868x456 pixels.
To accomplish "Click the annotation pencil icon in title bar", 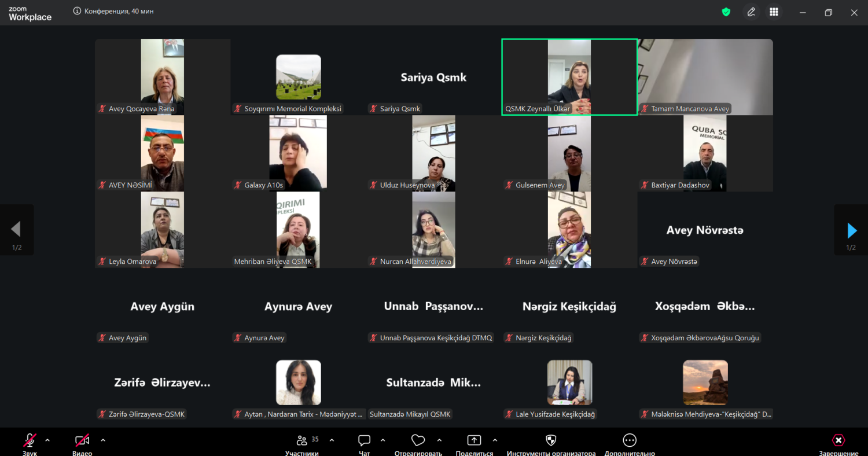I will click(x=751, y=12).
